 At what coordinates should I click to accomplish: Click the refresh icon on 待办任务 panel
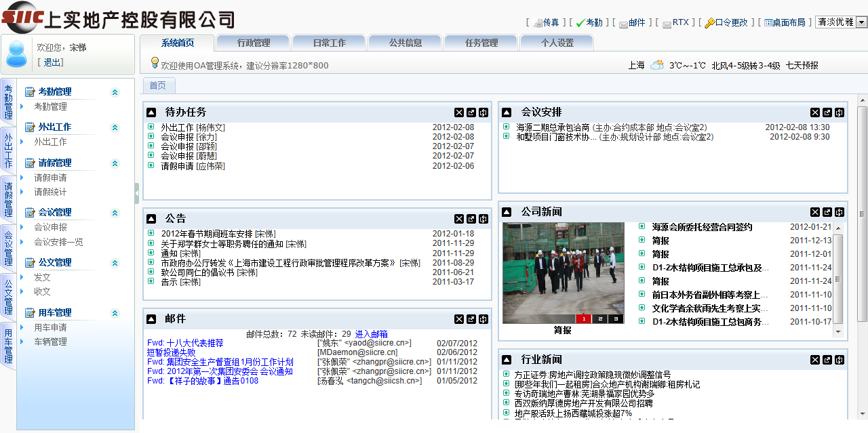click(x=484, y=112)
